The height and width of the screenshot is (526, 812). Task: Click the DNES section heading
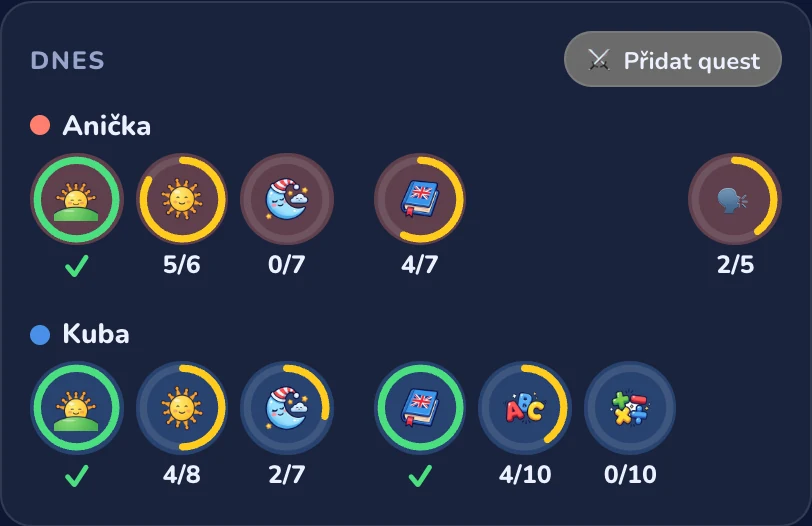pos(67,61)
